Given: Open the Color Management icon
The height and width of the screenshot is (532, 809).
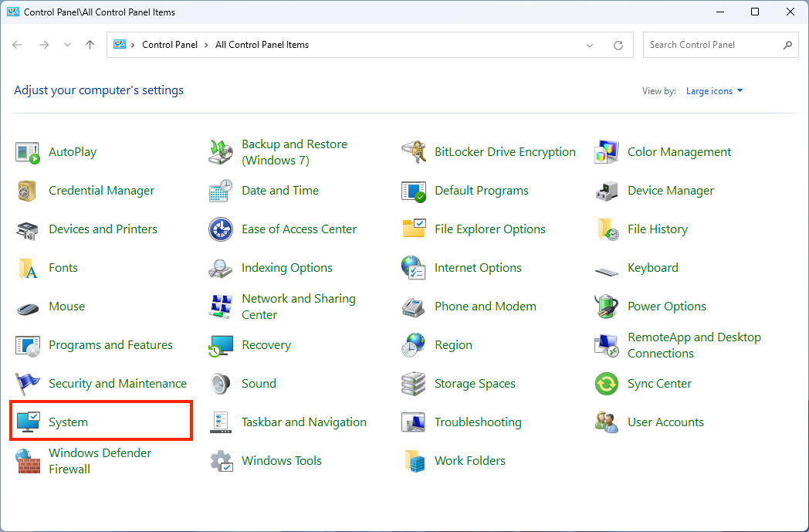Looking at the screenshot, I should 607,152.
